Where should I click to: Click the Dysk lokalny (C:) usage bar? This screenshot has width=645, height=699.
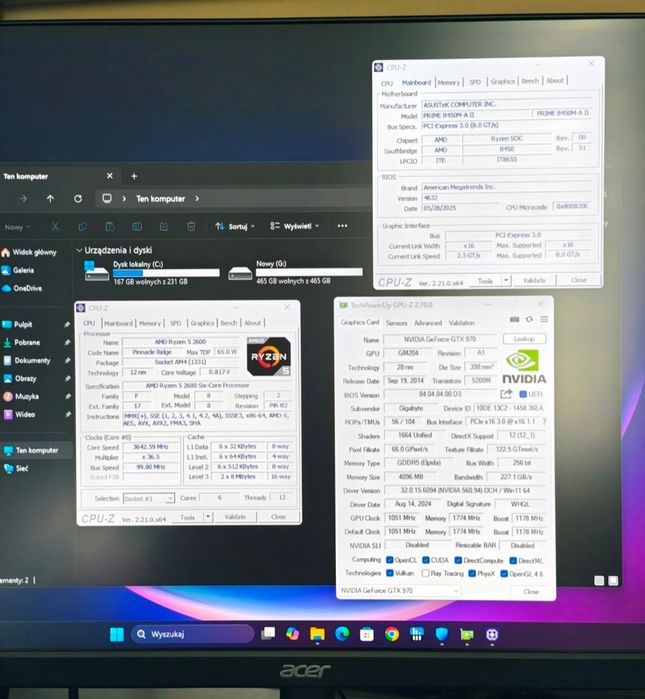pyautogui.click(x=166, y=273)
